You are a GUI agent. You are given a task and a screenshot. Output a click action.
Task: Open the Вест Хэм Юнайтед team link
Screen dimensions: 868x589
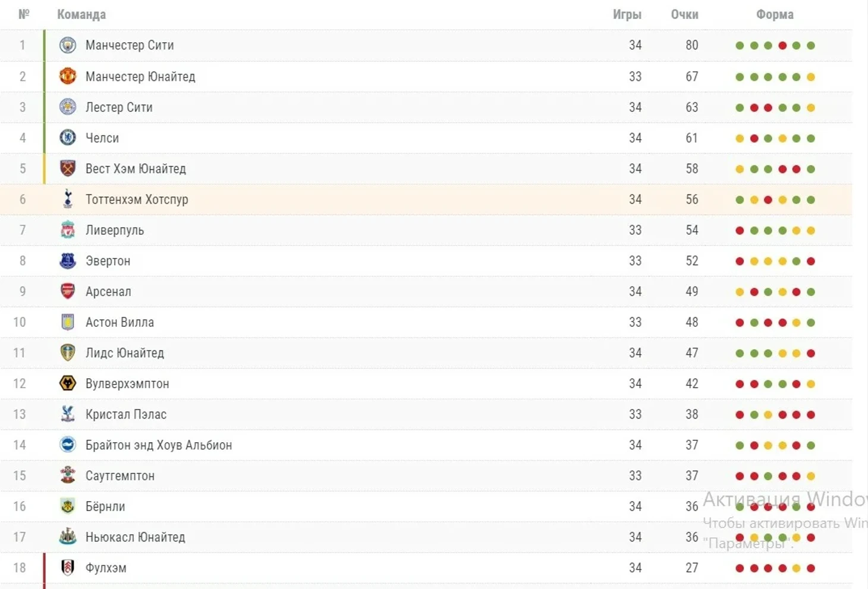[x=136, y=169]
